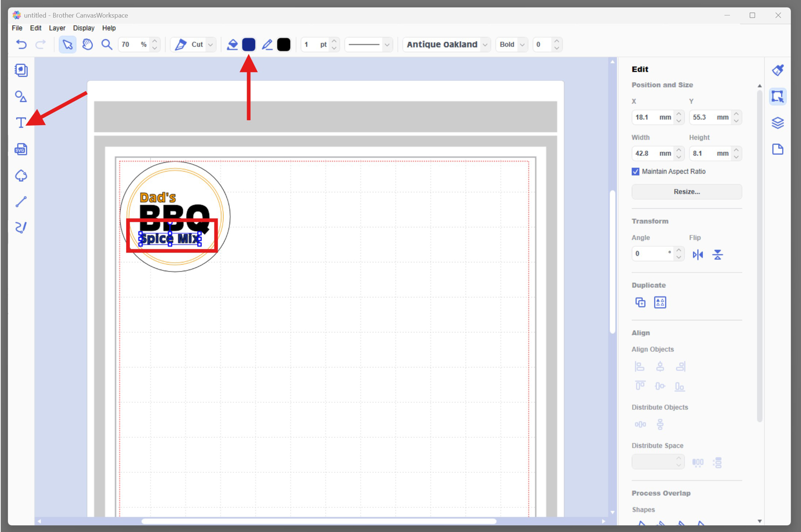
Task: Click the Resize... button
Action: click(687, 192)
